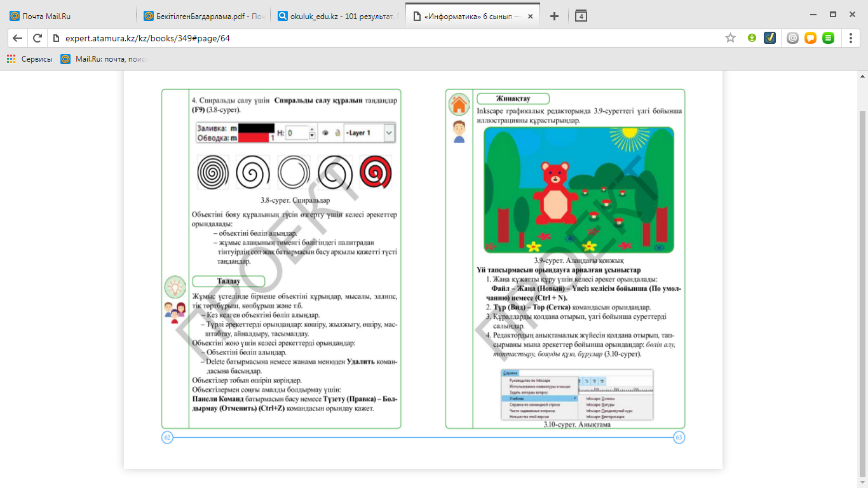Image resolution: width=868 pixels, height=488 pixels.
Task: Switch to the Почта Mail.Ru tab
Action: pos(69,17)
